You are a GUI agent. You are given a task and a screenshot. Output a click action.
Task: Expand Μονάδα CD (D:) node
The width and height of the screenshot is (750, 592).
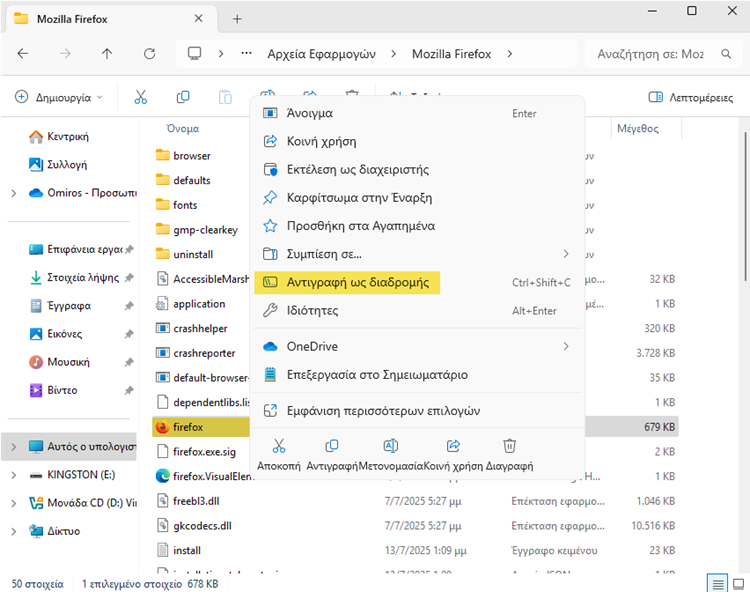(14, 503)
